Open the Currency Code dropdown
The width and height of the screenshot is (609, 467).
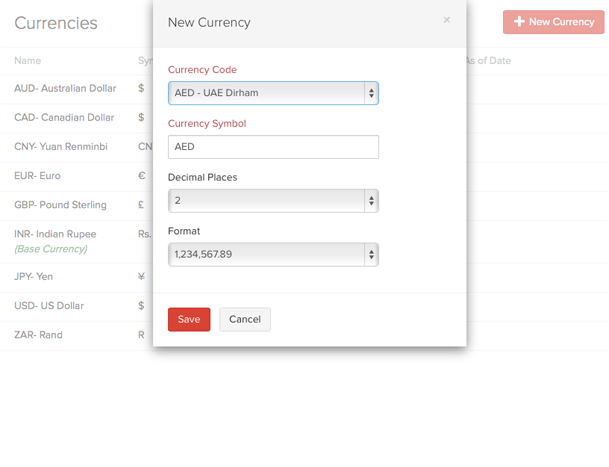click(x=273, y=93)
